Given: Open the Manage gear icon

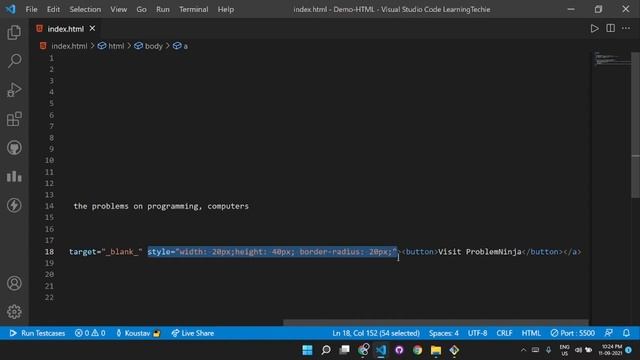Looking at the screenshot, I should click(14, 312).
